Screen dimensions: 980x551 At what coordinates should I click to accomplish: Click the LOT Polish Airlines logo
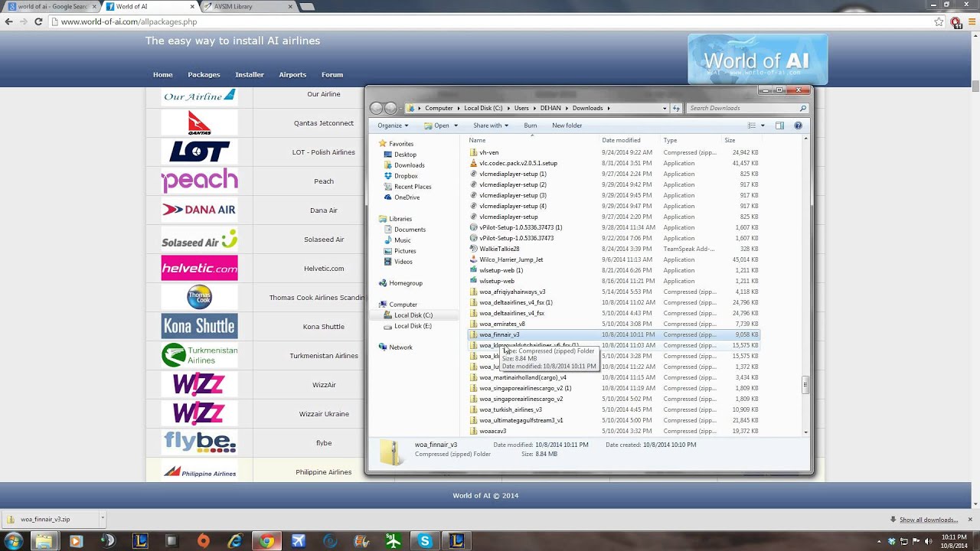(x=199, y=152)
